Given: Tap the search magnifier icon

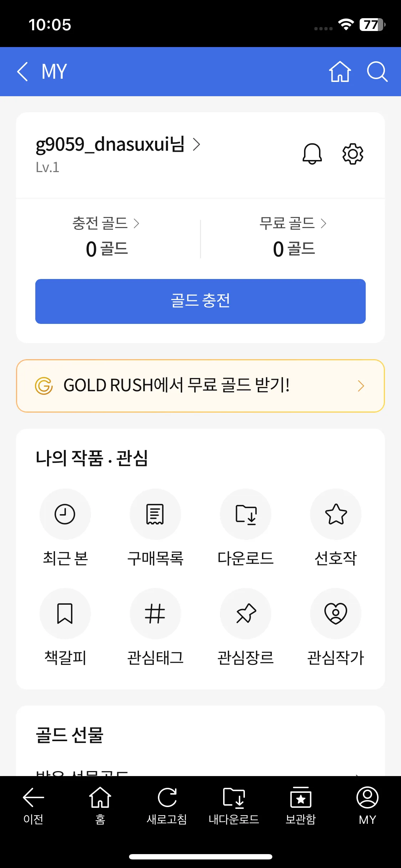Looking at the screenshot, I should 377,72.
